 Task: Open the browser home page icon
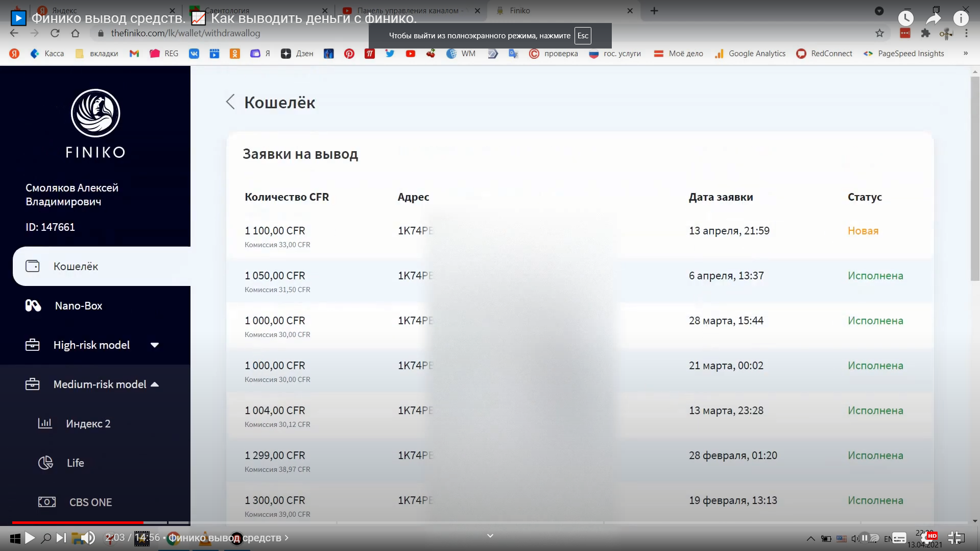pos(76,33)
